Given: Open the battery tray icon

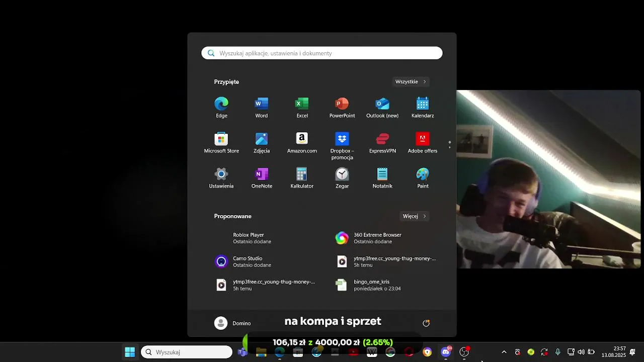Looking at the screenshot, I should (591, 352).
